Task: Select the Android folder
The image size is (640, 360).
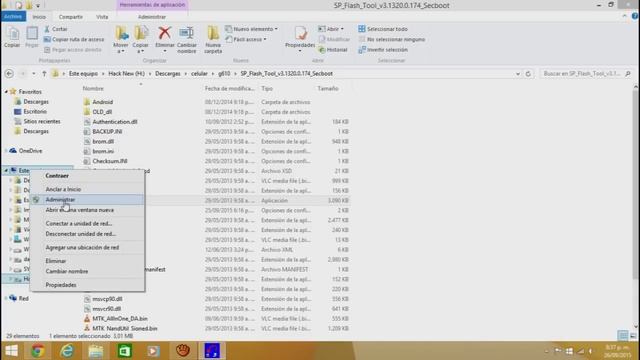Action: click(x=103, y=102)
